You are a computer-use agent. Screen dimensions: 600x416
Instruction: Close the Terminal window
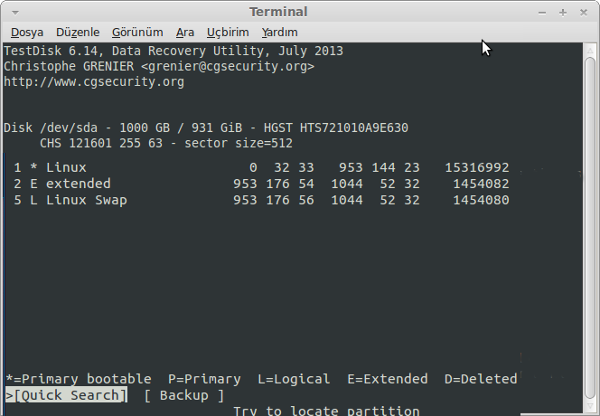tap(583, 13)
